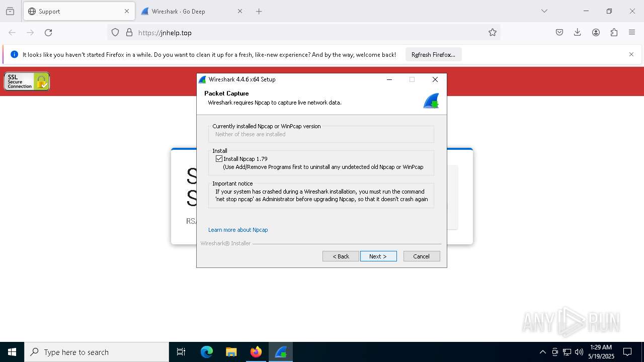Open the Extensions puzzle icon
This screenshot has width=644, height=362.
point(614,33)
